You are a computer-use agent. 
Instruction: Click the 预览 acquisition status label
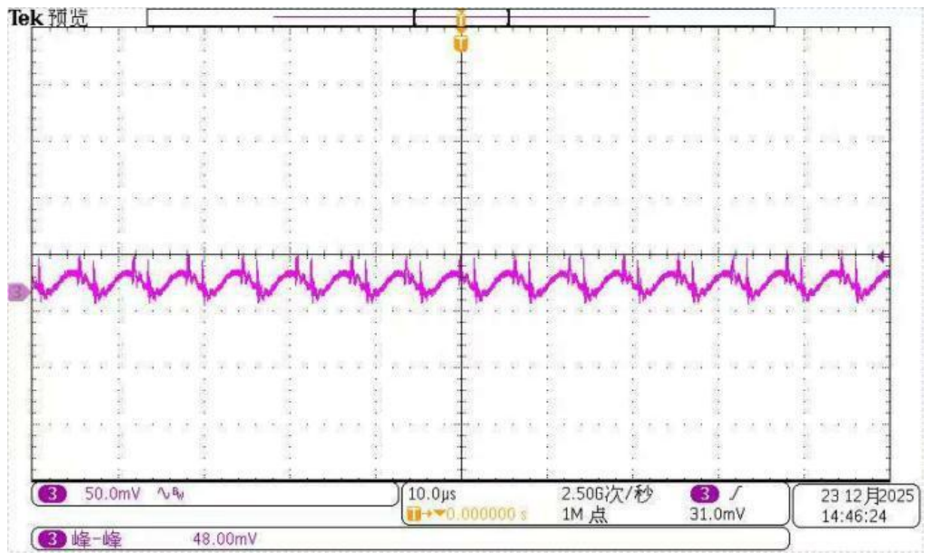point(68,18)
